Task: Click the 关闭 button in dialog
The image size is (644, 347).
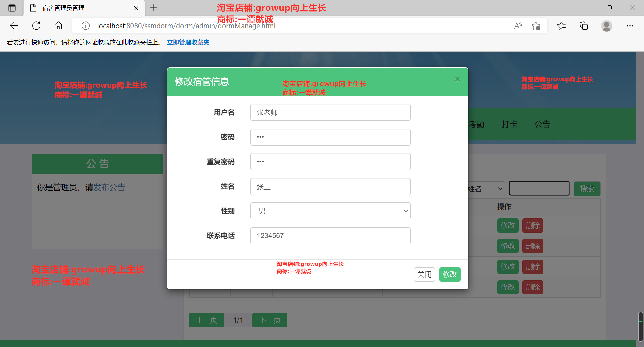Action: point(424,275)
